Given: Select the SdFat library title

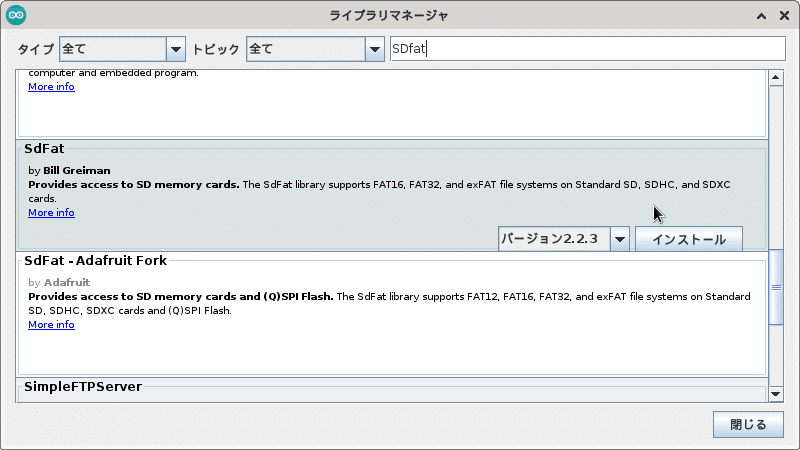Looking at the screenshot, I should [44, 148].
